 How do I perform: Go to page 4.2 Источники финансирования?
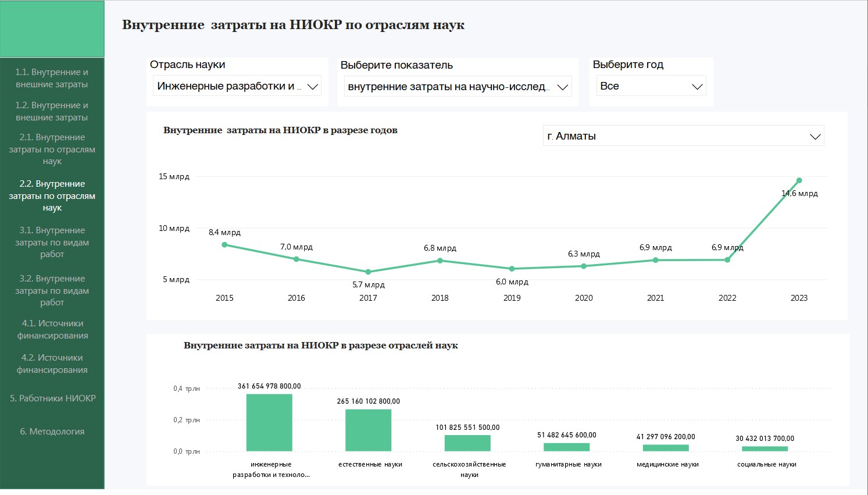[x=52, y=364]
